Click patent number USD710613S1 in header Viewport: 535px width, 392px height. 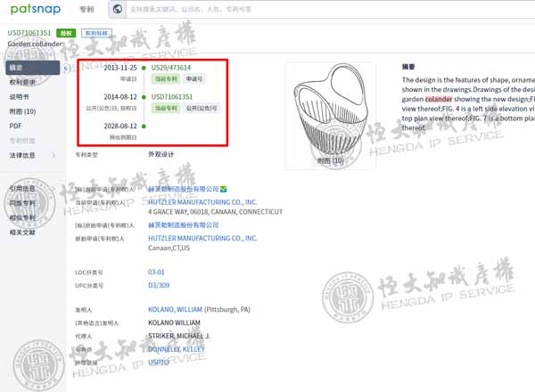pos(29,33)
